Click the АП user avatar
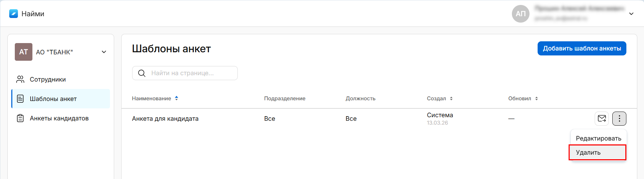The height and width of the screenshot is (179, 644). (520, 14)
